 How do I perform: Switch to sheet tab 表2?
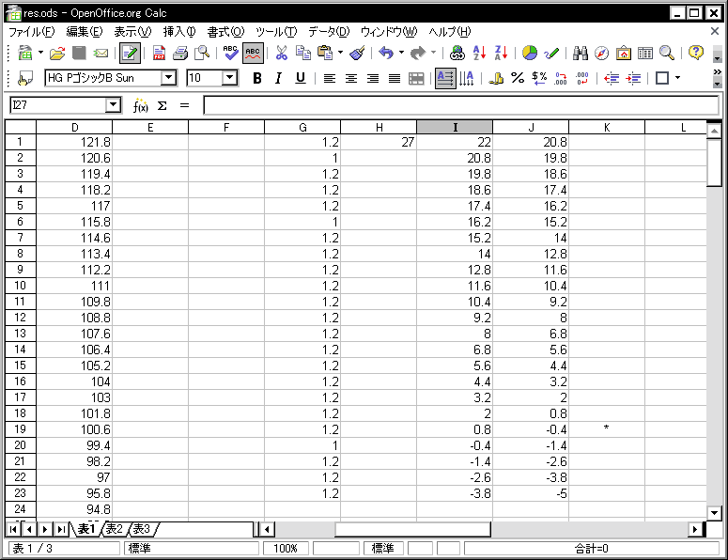pos(115,529)
